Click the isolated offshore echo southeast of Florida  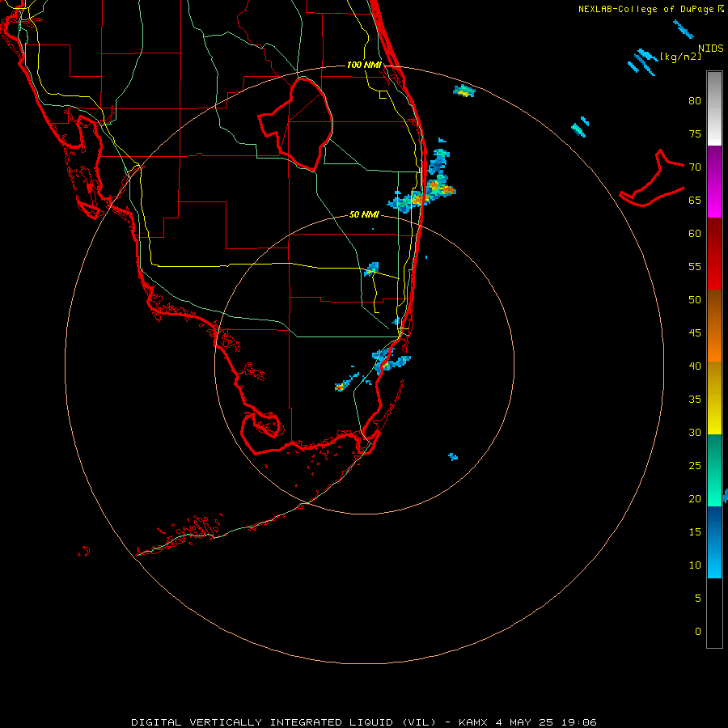click(x=453, y=457)
